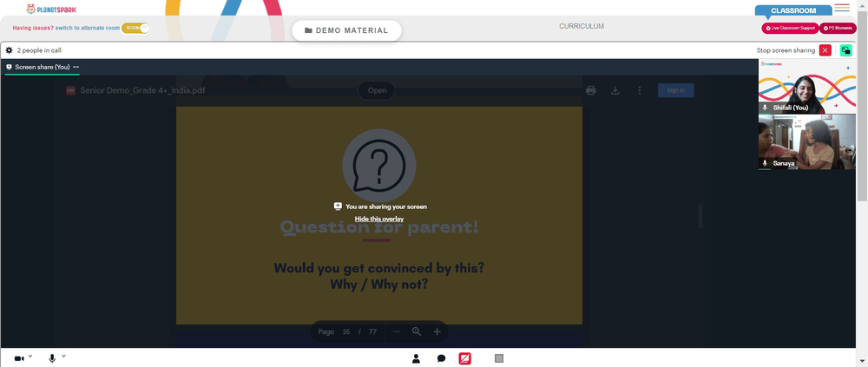Toggle the camera icon in bottom bar
Screen dimensions: 868x367
[19, 358]
